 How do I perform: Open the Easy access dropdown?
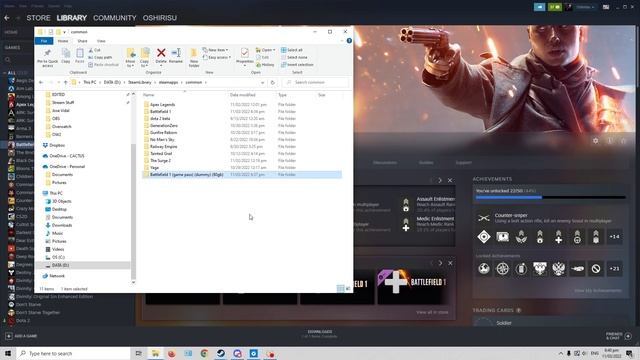pyautogui.click(x=217, y=57)
